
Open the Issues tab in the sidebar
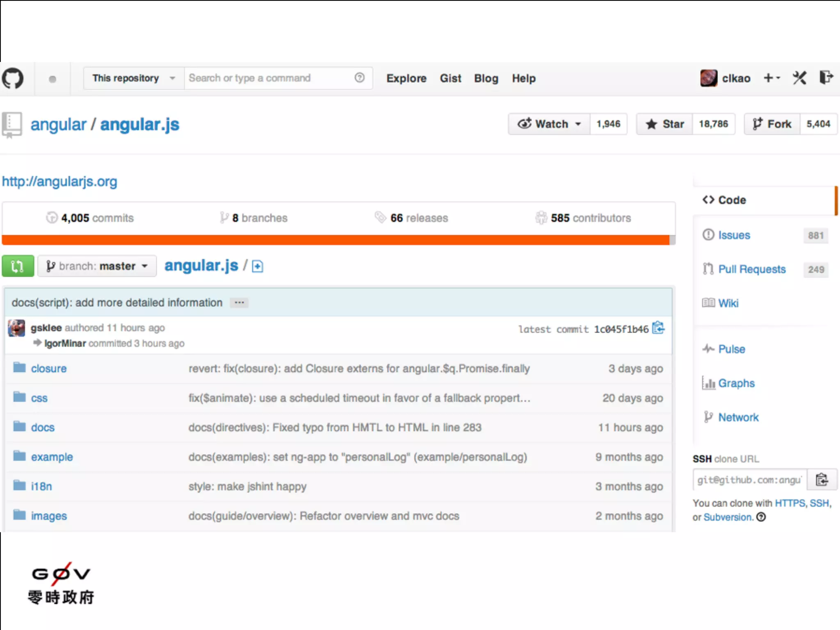pos(734,235)
